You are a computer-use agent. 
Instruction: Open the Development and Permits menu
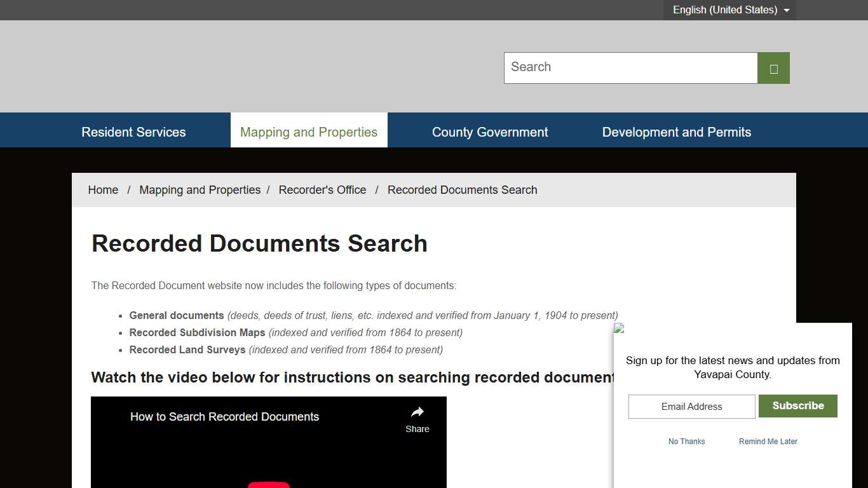coord(676,132)
